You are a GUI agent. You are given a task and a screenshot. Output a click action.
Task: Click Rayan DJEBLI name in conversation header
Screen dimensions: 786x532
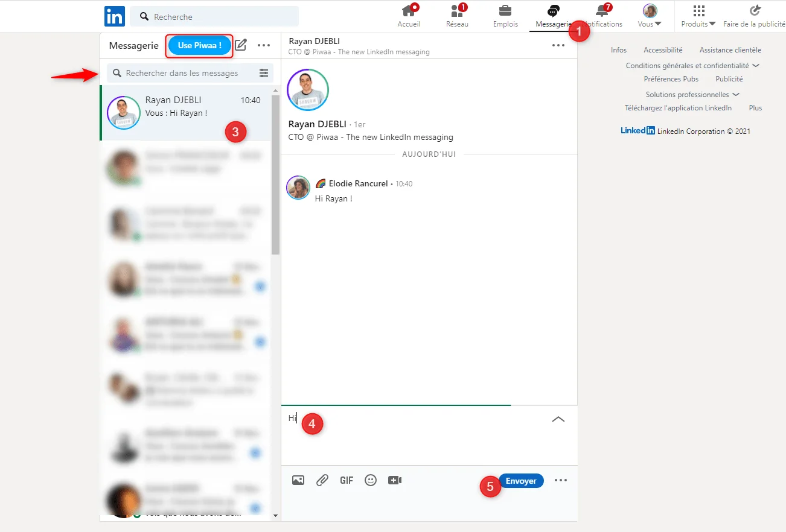314,41
